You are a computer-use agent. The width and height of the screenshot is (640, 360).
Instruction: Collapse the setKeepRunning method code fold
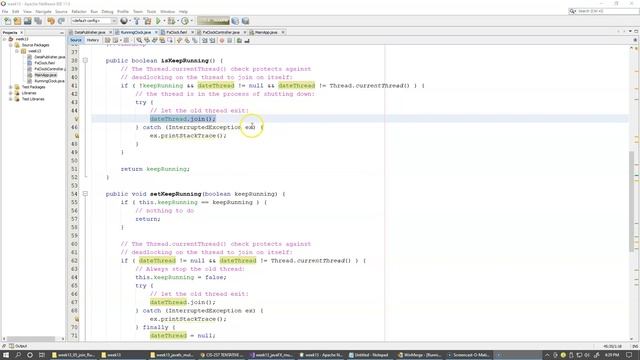85,194
